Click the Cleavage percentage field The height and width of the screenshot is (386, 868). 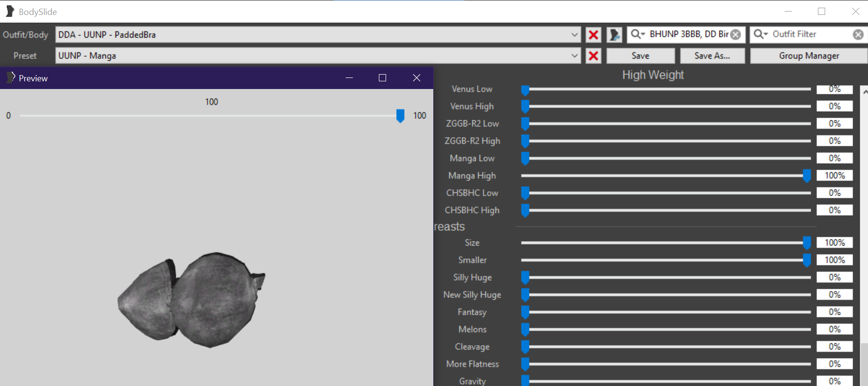(835, 347)
